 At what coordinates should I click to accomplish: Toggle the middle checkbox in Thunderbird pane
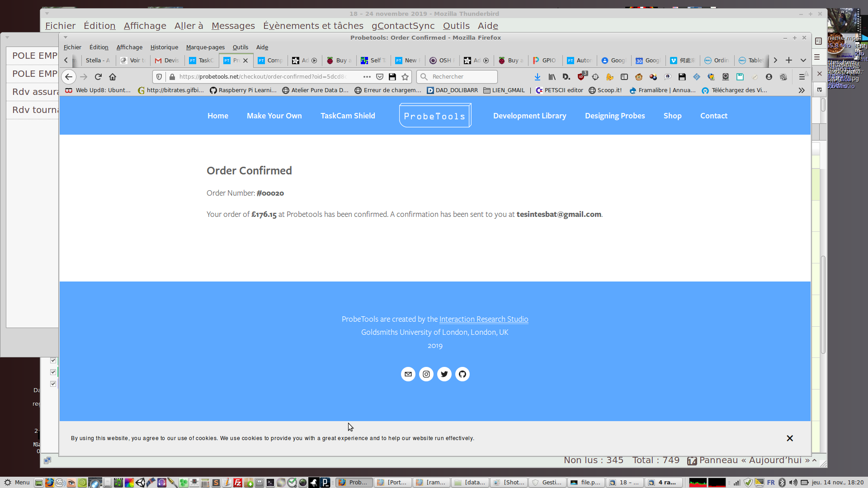point(53,372)
